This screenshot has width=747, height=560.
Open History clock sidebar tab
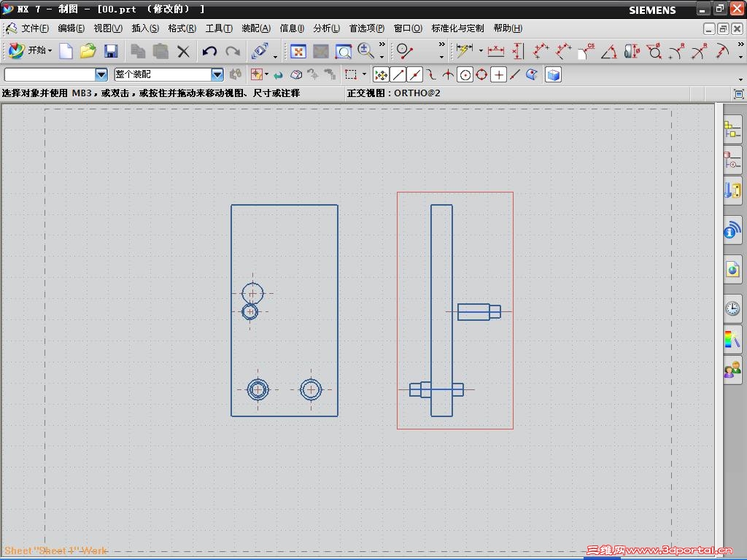click(x=732, y=308)
